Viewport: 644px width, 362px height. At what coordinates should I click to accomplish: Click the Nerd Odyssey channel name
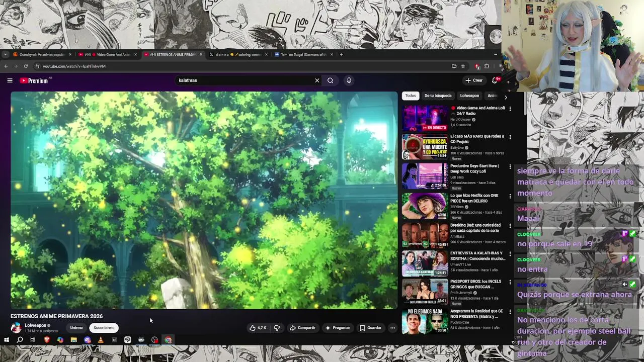pos(460,120)
